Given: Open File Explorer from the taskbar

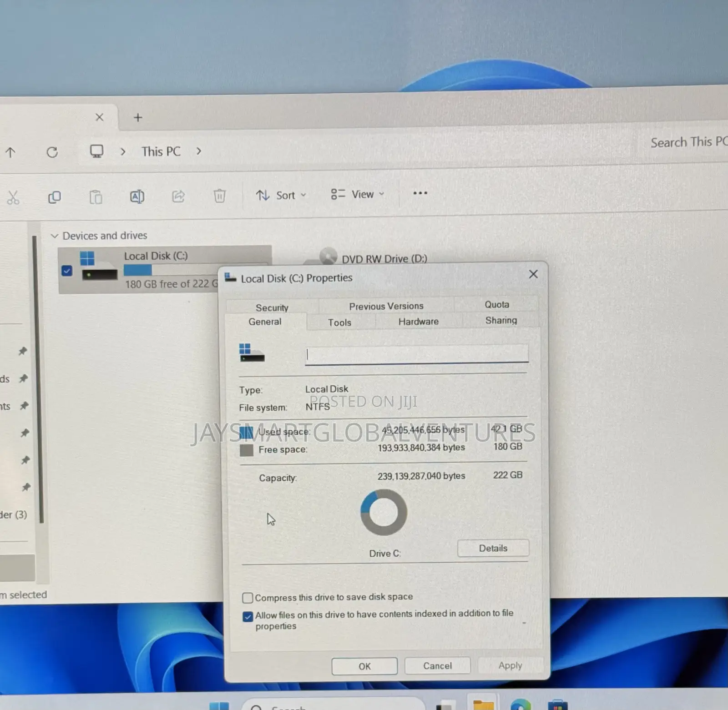Looking at the screenshot, I should pos(483,705).
